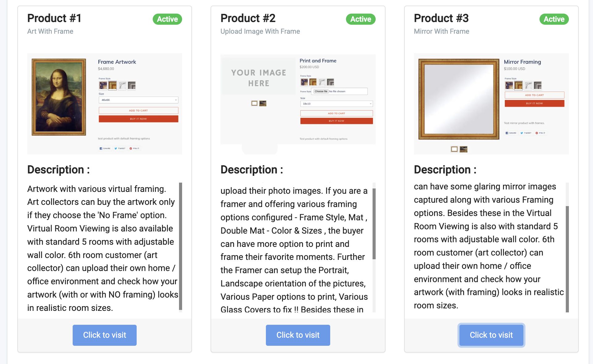Viewport: 593px width, 364px height.
Task: Click the Active status badge of Product #2
Action: [x=360, y=19]
